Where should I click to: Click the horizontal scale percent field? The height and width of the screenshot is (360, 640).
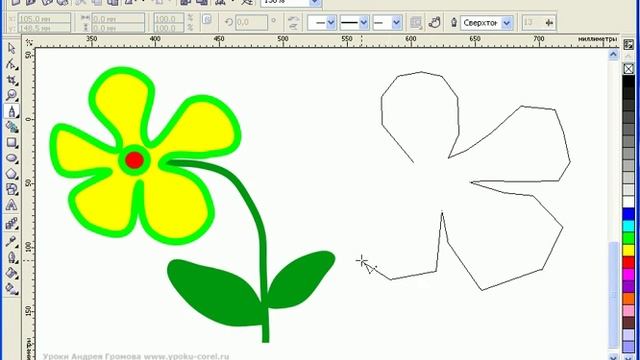pos(168,18)
